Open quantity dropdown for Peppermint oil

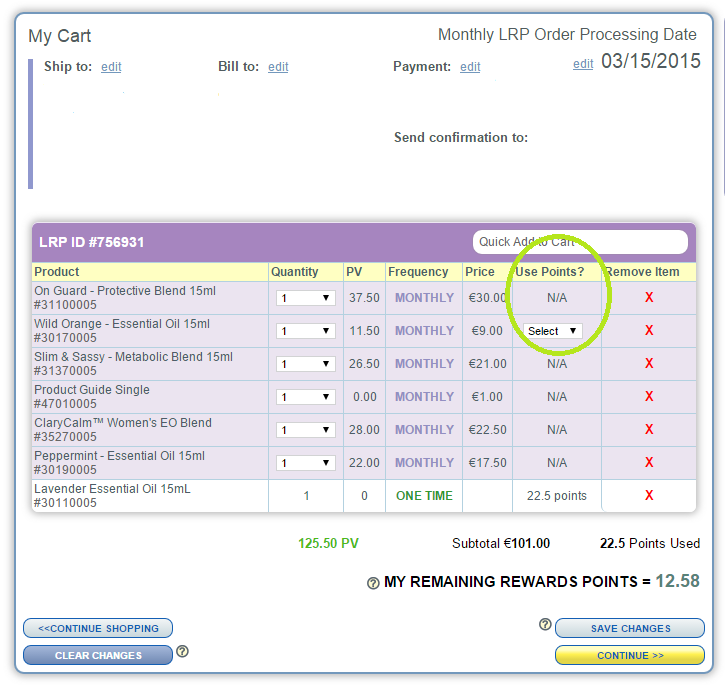[x=306, y=463]
